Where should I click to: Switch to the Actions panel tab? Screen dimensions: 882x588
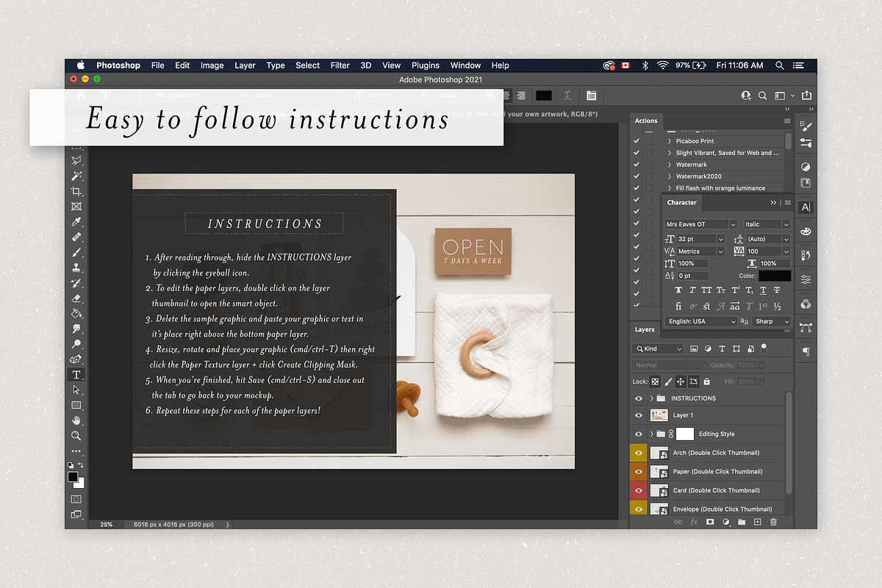tap(646, 121)
